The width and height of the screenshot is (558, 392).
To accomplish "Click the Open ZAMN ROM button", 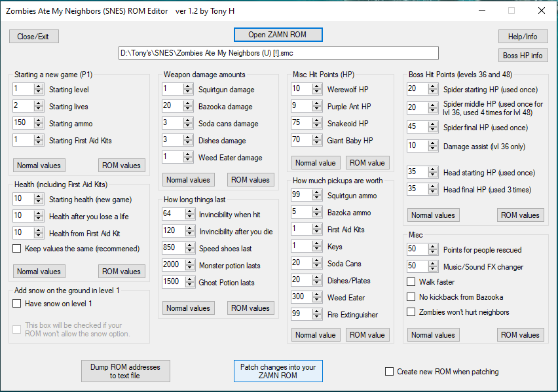I will click(278, 35).
